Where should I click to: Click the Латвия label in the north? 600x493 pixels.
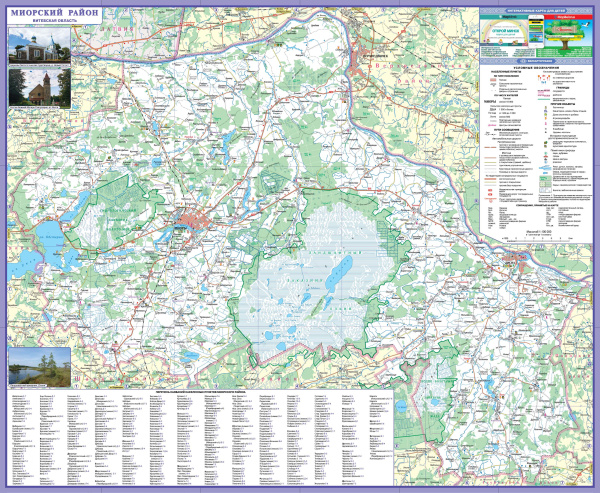117,31
